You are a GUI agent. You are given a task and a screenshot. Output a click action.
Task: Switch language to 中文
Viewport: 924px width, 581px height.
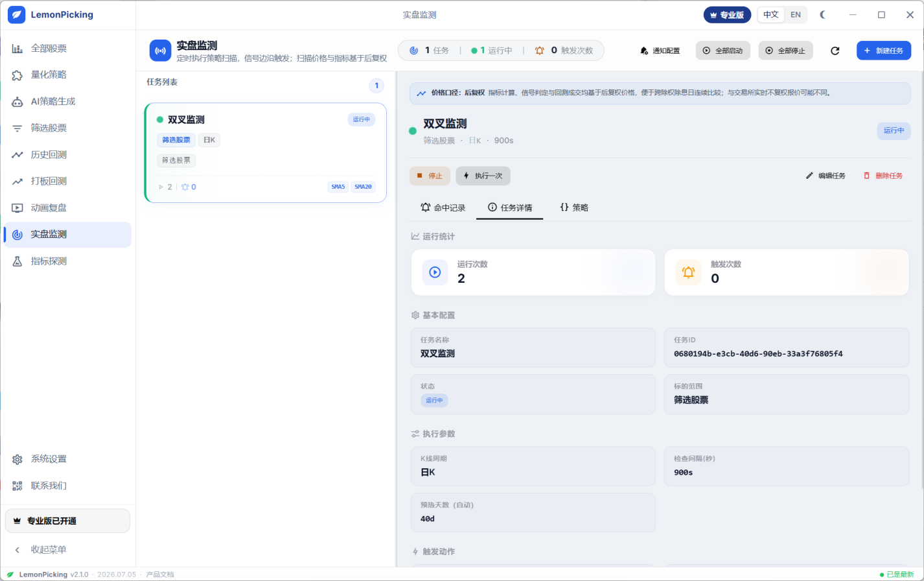coord(771,14)
